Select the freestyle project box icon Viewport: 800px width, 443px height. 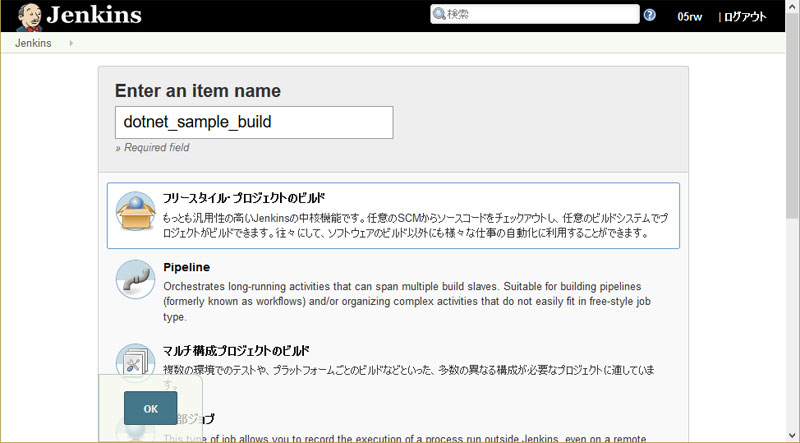[x=135, y=211]
